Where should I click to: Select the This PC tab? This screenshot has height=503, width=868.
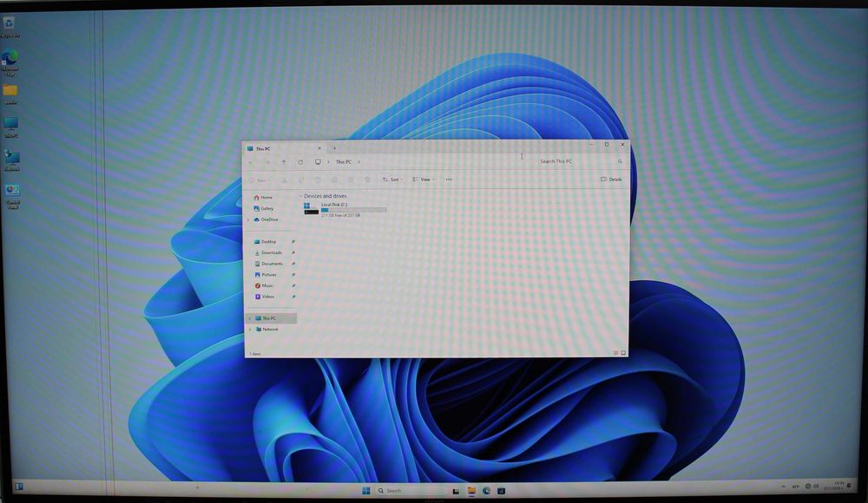[284, 149]
